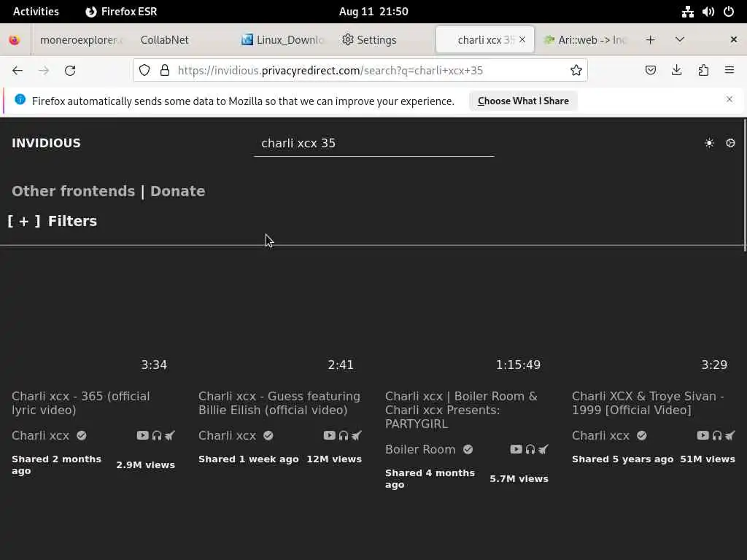The image size is (747, 560).
Task: Open the network status icon
Action: [687, 12]
